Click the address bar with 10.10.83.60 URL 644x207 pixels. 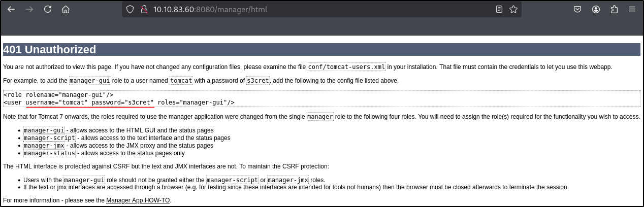pos(305,9)
